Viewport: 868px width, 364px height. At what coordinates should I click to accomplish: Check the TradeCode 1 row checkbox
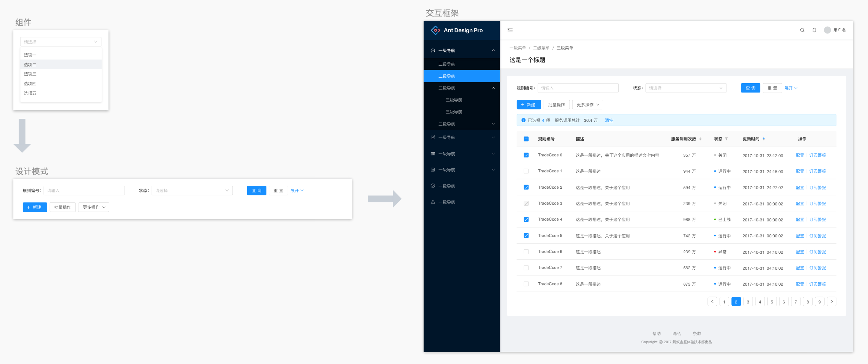(x=526, y=171)
